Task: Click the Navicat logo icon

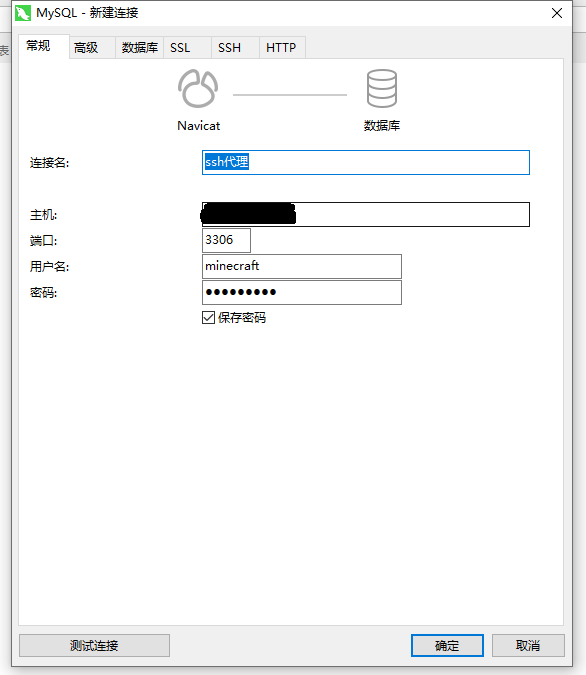Action: coord(198,88)
